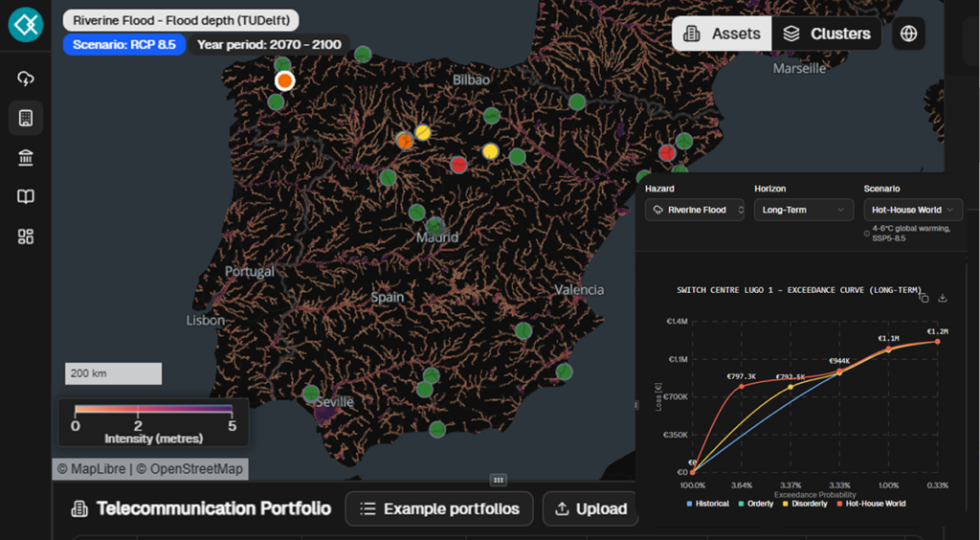Click the green asset marker on the Madrid label

pos(435,226)
